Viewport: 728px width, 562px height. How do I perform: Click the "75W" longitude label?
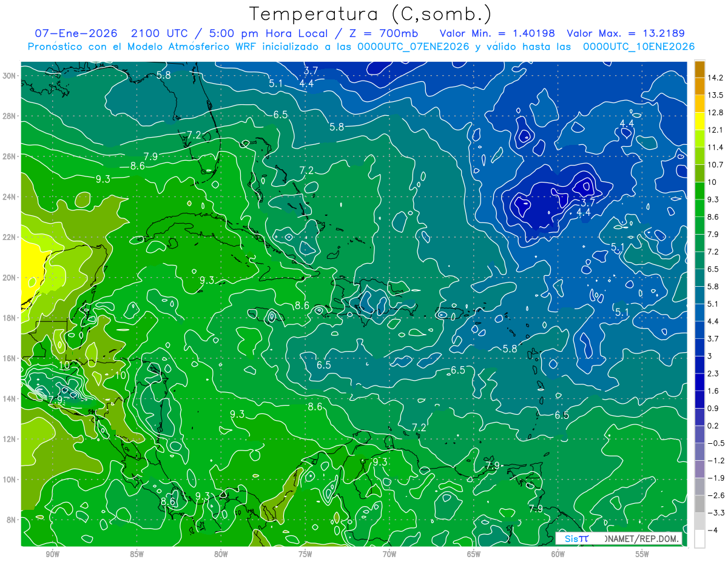point(305,555)
